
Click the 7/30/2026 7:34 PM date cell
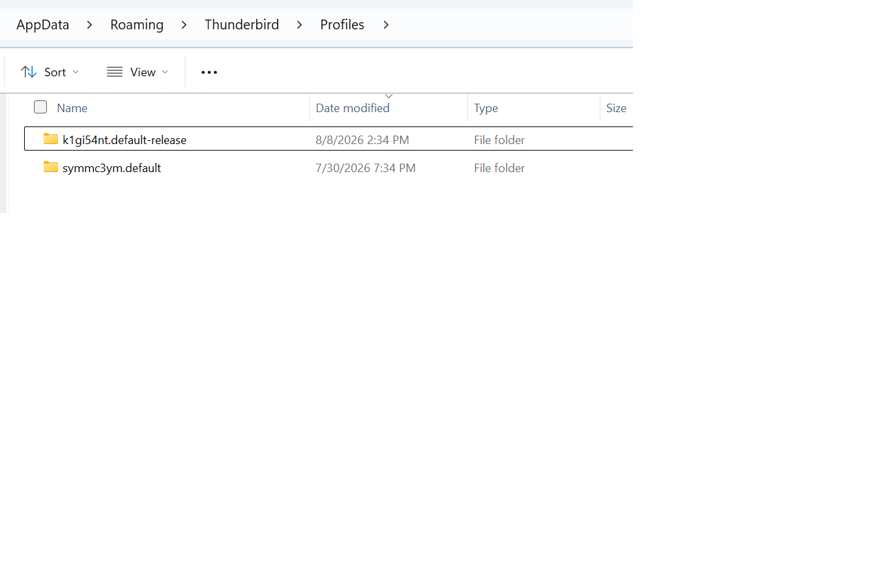366,168
